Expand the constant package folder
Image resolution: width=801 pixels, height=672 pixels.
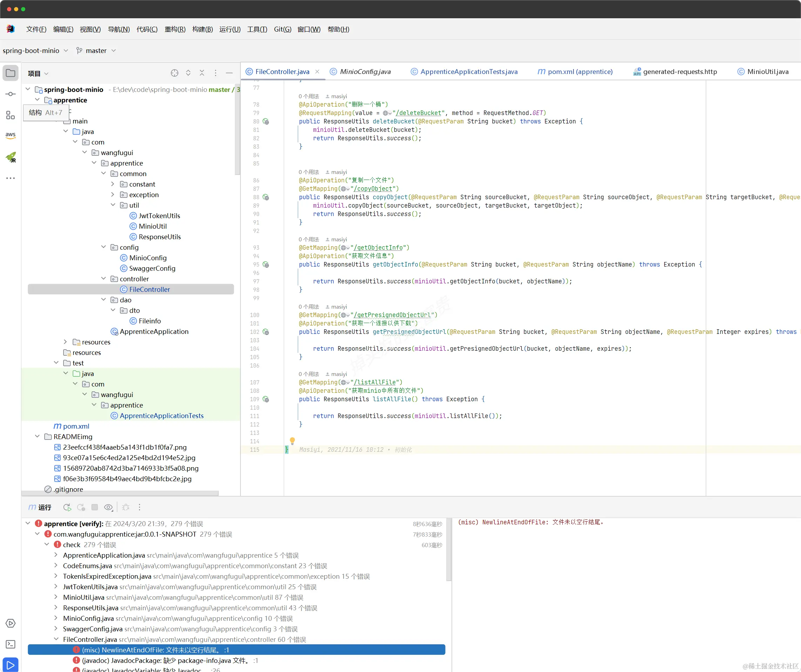click(x=113, y=184)
